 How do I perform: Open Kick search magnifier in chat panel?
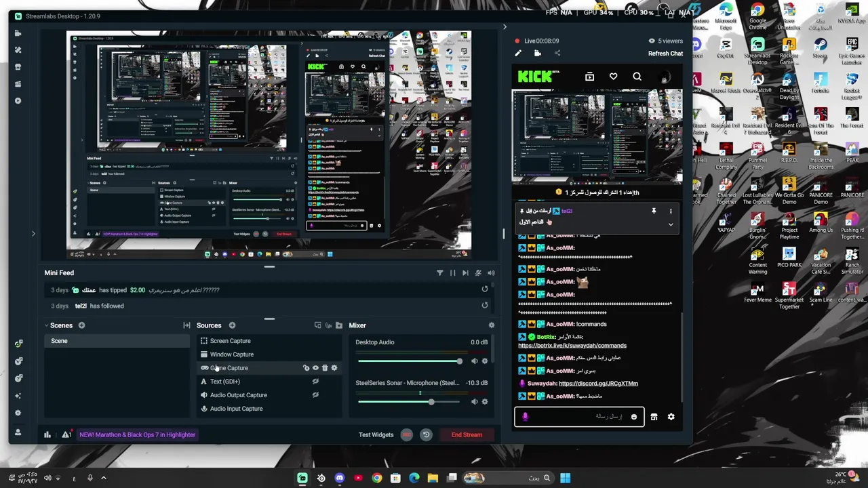(x=637, y=77)
